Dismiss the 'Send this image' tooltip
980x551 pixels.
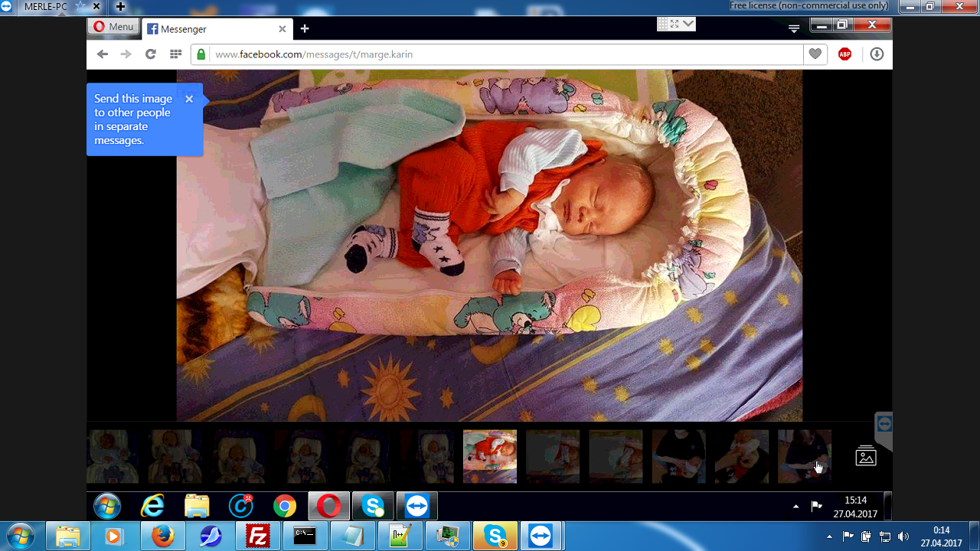point(189,99)
